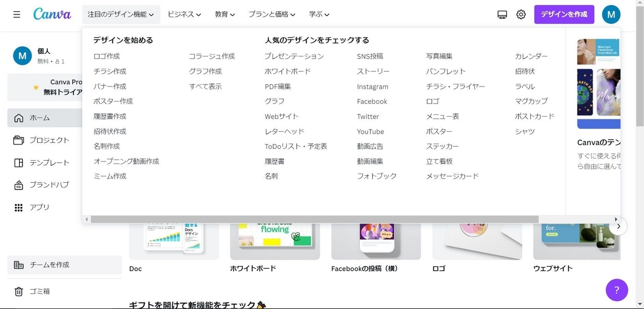Open Webサイト in the menu
This screenshot has width=644, height=309.
coord(282,116)
